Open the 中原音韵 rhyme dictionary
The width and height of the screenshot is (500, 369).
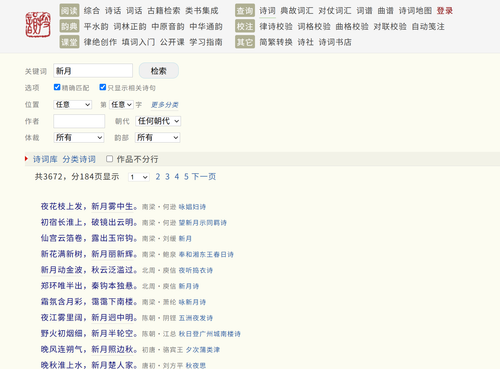(x=168, y=26)
